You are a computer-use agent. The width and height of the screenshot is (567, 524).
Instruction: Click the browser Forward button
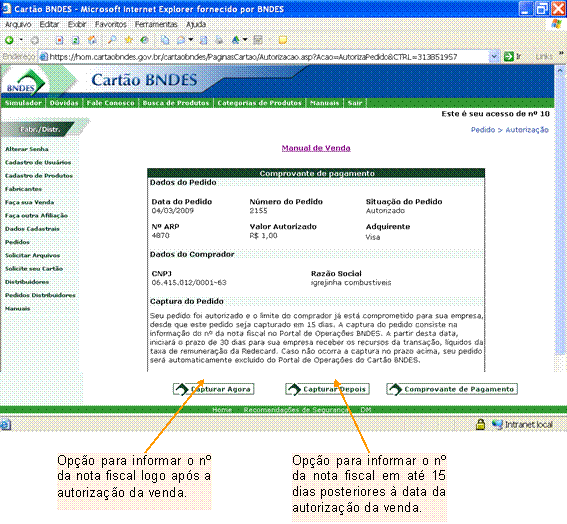(x=35, y=40)
